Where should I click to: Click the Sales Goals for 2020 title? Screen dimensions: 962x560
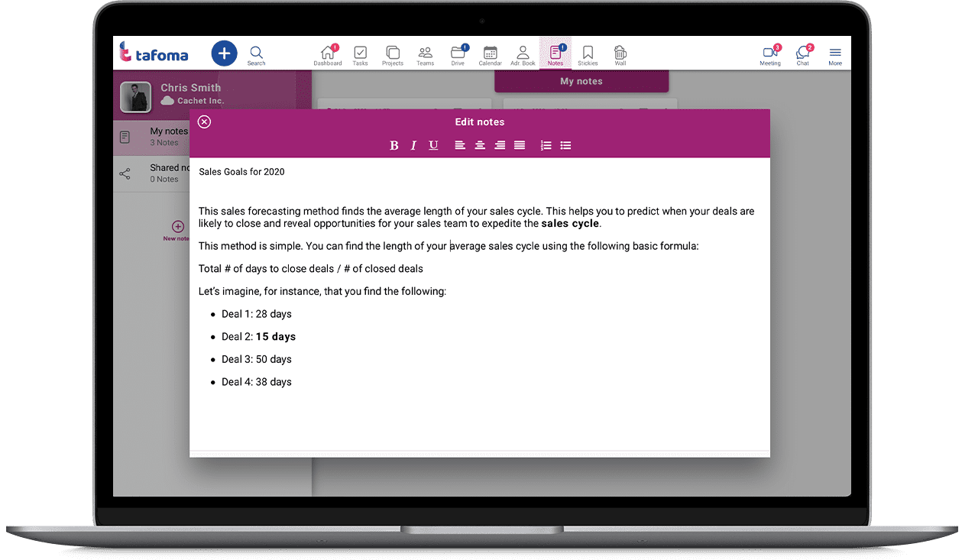(x=241, y=172)
